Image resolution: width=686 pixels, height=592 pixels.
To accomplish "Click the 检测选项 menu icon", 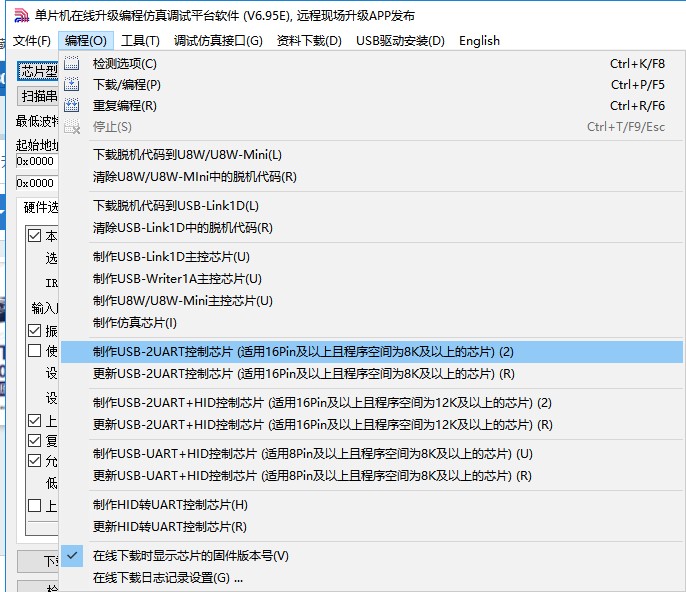I will pos(72,63).
